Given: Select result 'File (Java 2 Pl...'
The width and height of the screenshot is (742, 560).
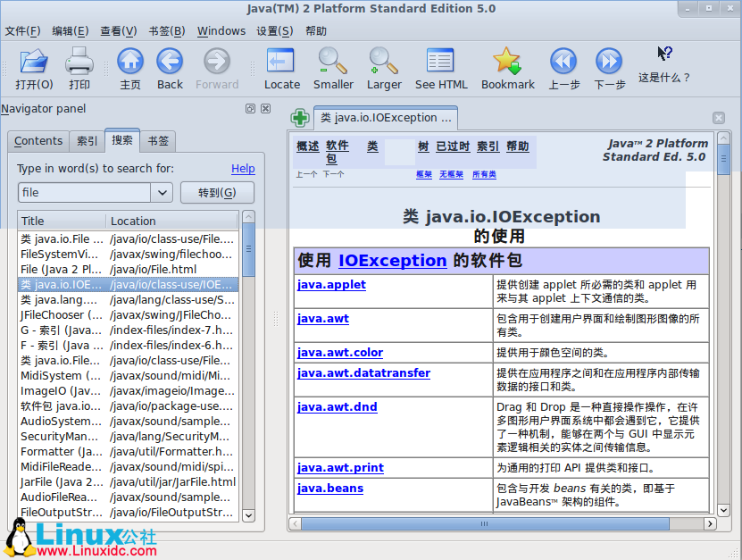Looking at the screenshot, I should (x=128, y=270).
